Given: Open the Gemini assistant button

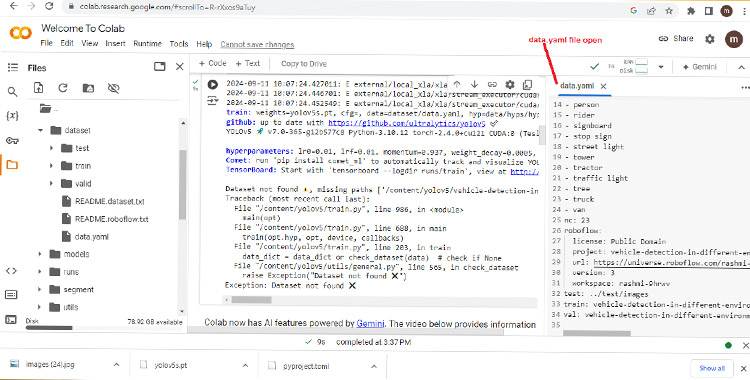Looking at the screenshot, I should pyautogui.click(x=699, y=67).
